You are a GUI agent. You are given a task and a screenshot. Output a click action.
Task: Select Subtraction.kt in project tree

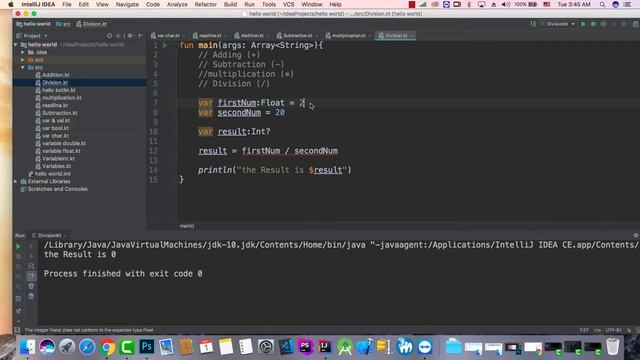click(x=60, y=113)
